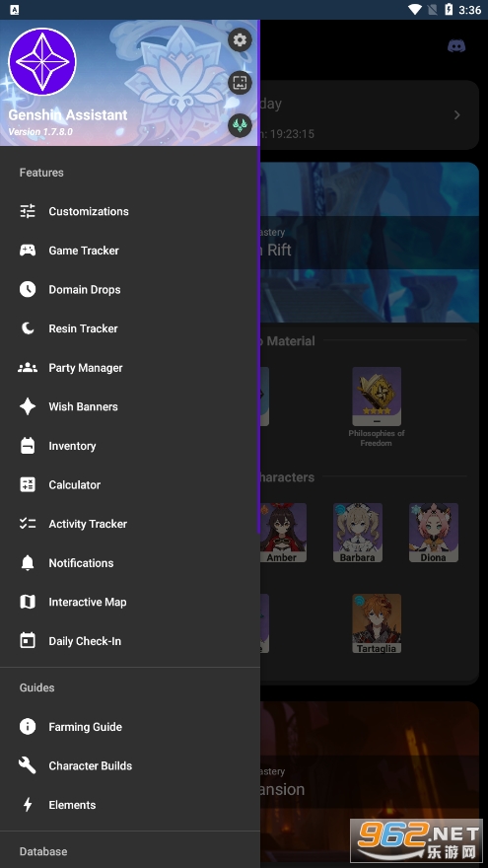Tap the Version 1.7.8.0 text
This screenshot has height=868, width=488.
[40, 132]
